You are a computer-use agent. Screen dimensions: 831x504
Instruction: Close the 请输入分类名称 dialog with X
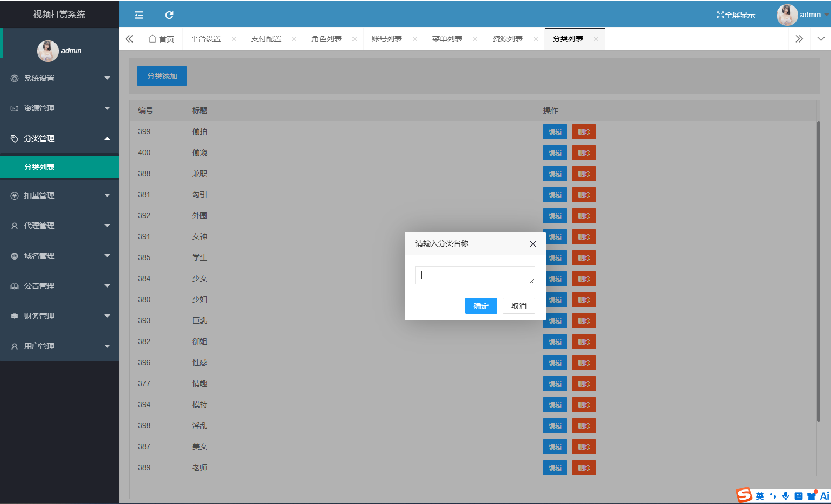pos(533,244)
